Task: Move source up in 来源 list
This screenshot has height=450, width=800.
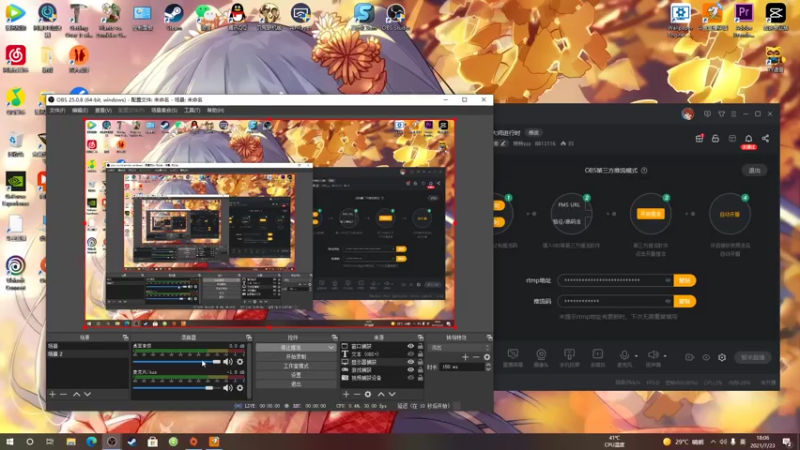Action: [381, 394]
